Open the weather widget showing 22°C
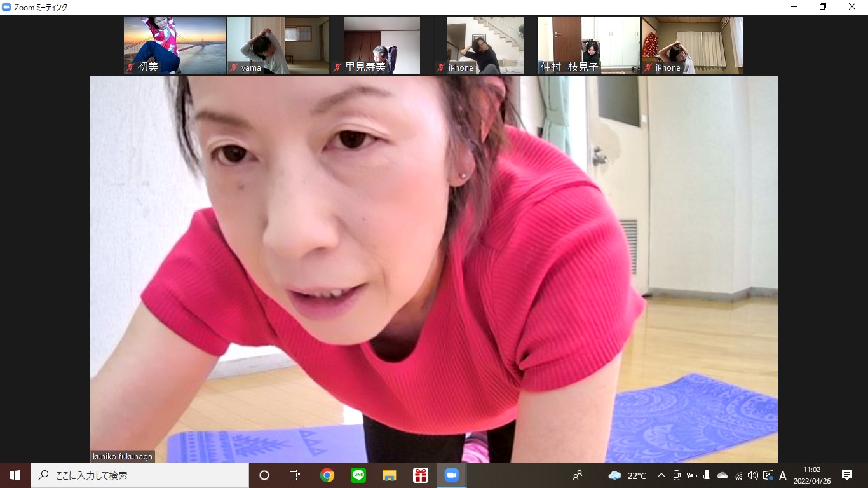This screenshot has height=488, width=868. point(627,475)
